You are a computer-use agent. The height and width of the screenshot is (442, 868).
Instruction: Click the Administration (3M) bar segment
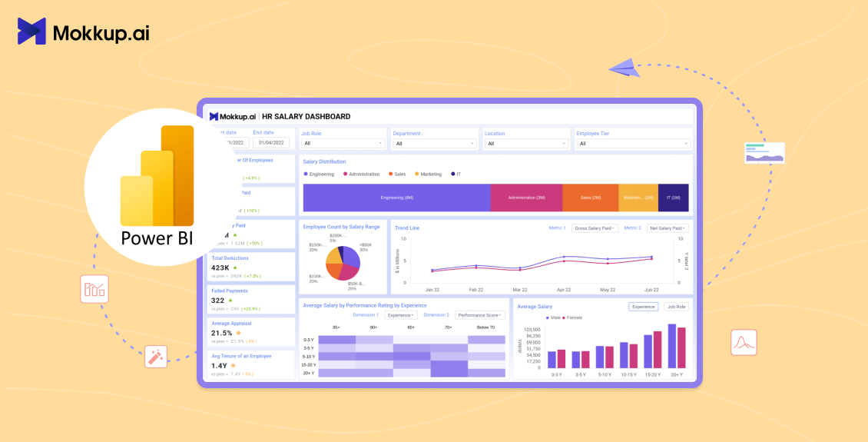click(x=526, y=198)
